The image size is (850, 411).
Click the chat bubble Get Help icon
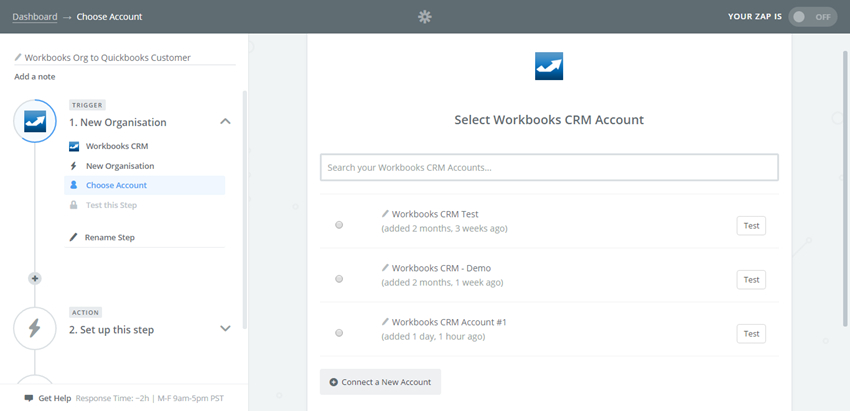tap(29, 398)
